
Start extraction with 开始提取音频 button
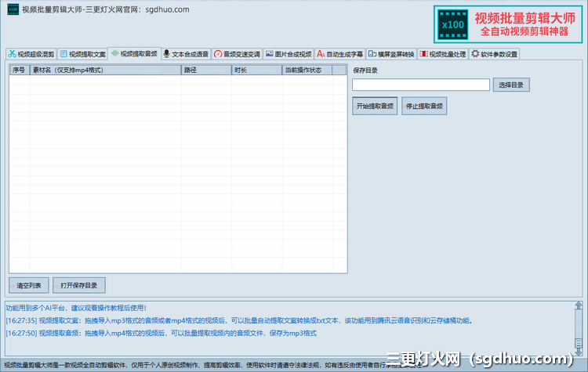tap(375, 106)
